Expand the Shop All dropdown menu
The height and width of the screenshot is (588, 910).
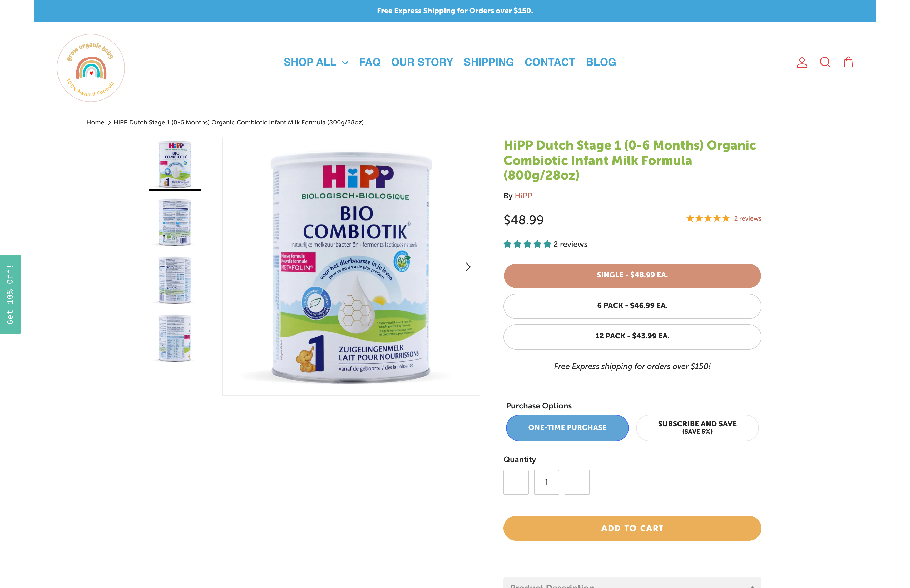(x=316, y=62)
